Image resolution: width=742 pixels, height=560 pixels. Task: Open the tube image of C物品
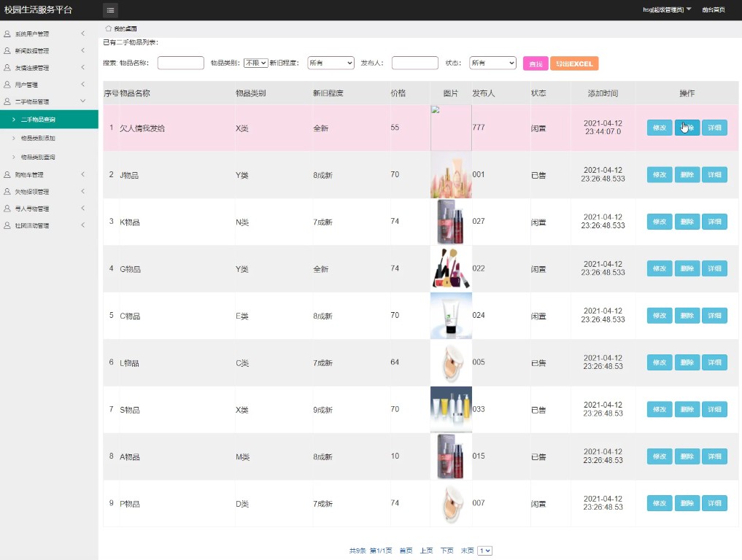(451, 316)
